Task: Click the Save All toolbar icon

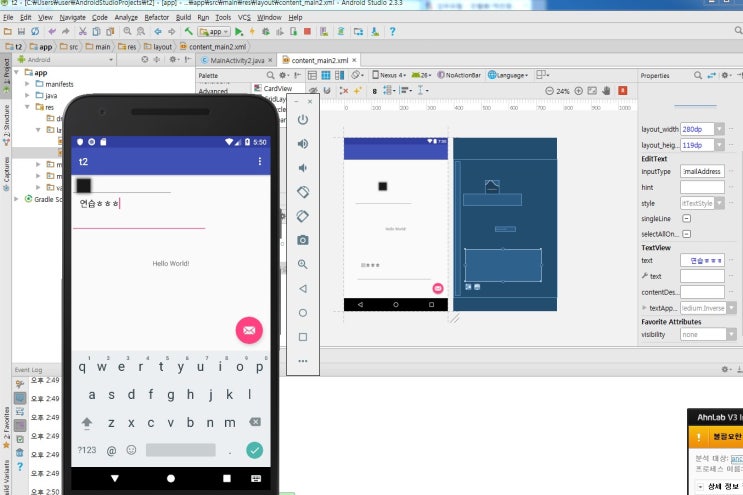Action: coord(21,32)
